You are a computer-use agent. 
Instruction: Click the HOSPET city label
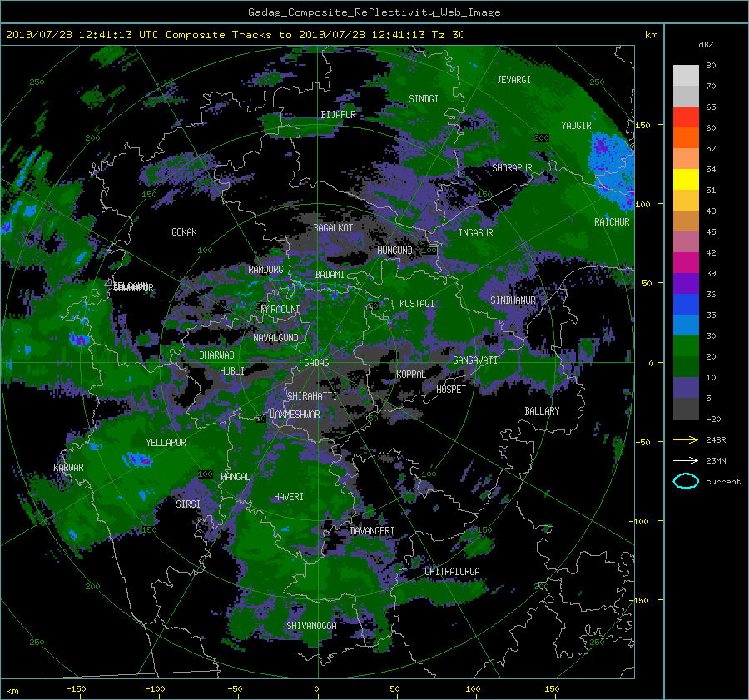click(x=451, y=390)
